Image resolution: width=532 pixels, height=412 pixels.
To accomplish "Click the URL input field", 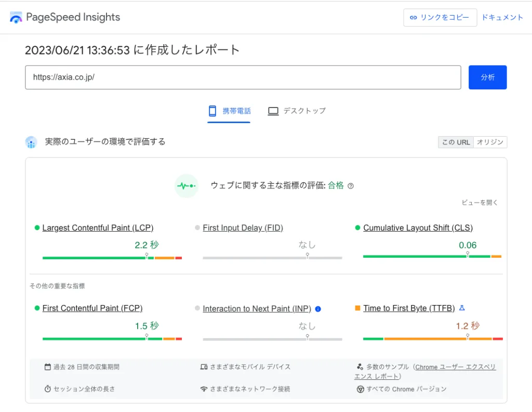I will click(x=243, y=77).
